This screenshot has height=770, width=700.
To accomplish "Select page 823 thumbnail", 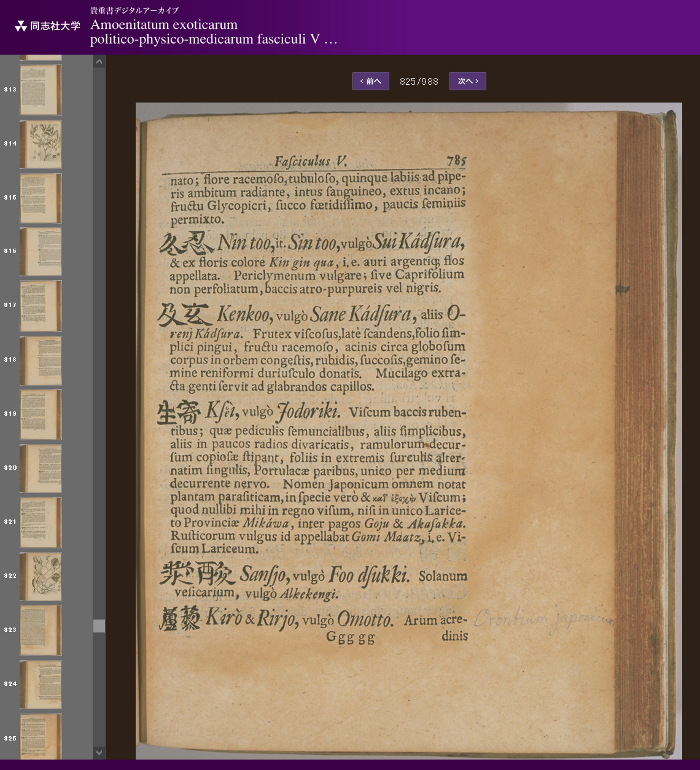I will [x=41, y=630].
